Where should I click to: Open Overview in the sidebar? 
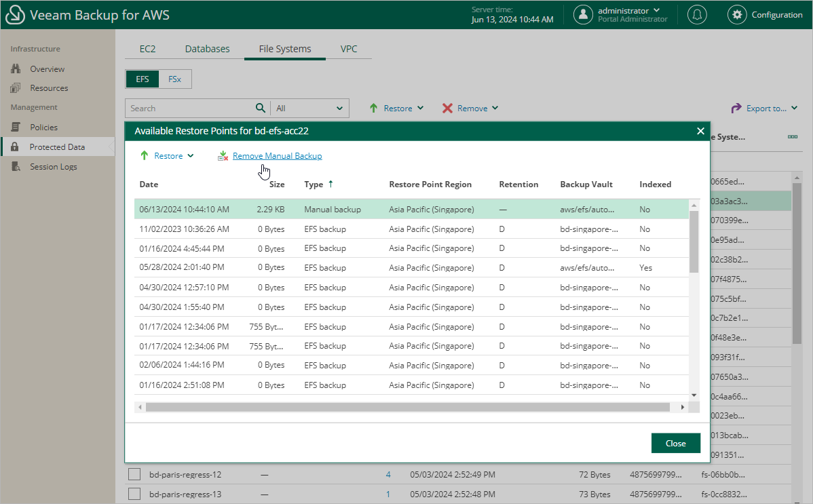[x=48, y=69]
